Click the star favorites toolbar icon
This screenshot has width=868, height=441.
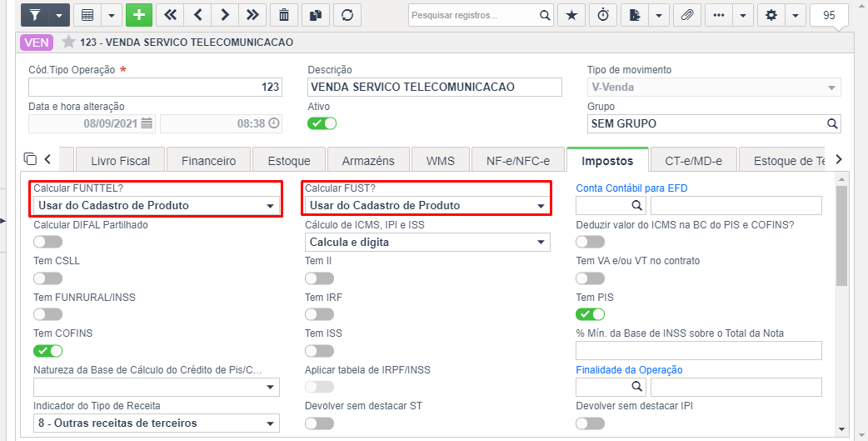(571, 15)
